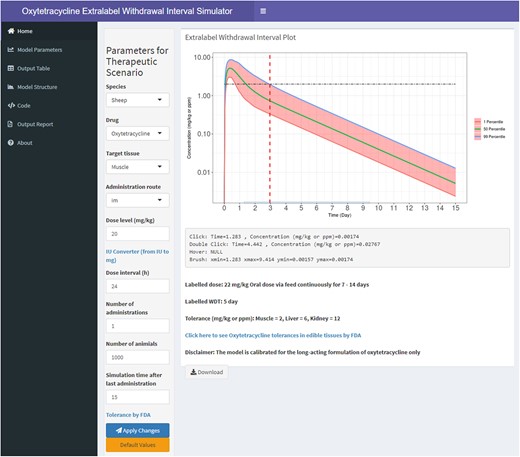
Task: Open the Tolerance by FDA link
Action: pos(128,415)
